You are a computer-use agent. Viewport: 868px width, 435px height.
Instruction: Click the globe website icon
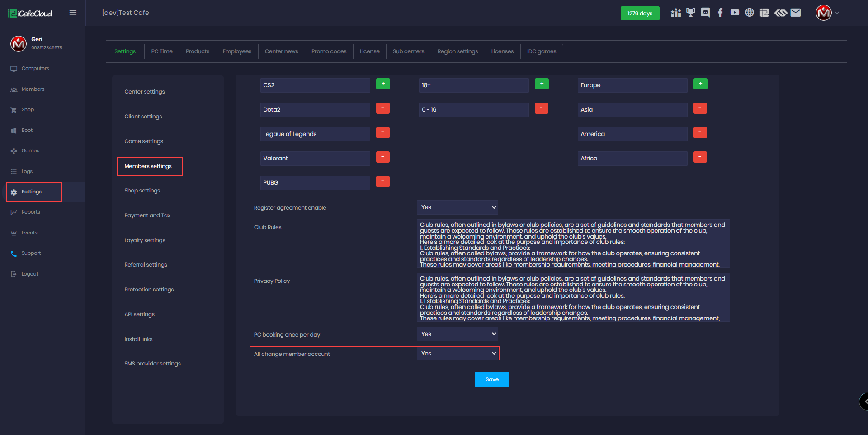tap(750, 13)
